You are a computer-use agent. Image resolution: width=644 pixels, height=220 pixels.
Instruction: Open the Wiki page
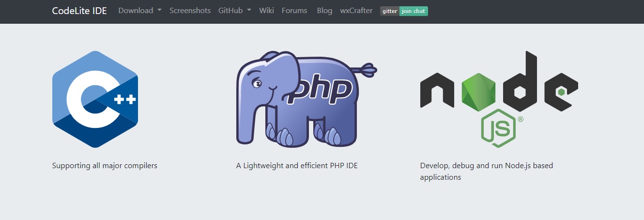tap(266, 11)
